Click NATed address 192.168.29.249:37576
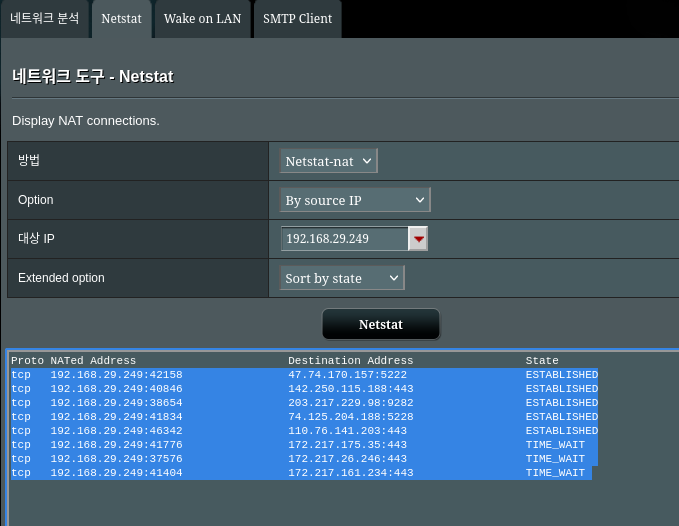This screenshot has height=526, width=679. tap(116, 458)
